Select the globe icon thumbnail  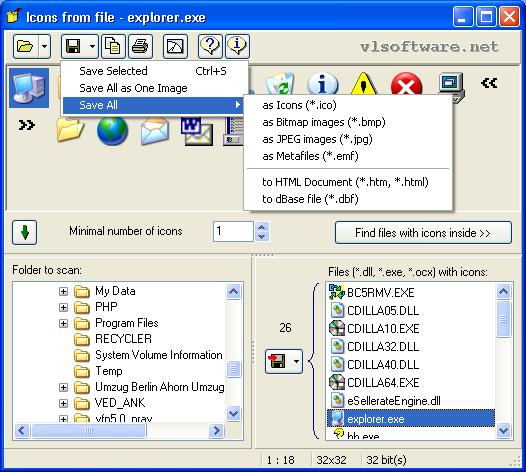(112, 130)
